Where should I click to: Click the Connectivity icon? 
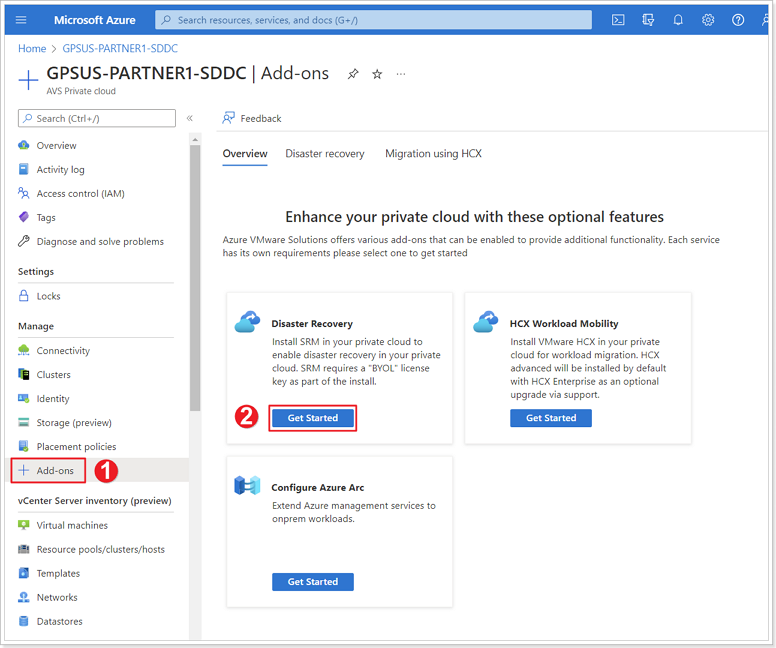tap(24, 350)
